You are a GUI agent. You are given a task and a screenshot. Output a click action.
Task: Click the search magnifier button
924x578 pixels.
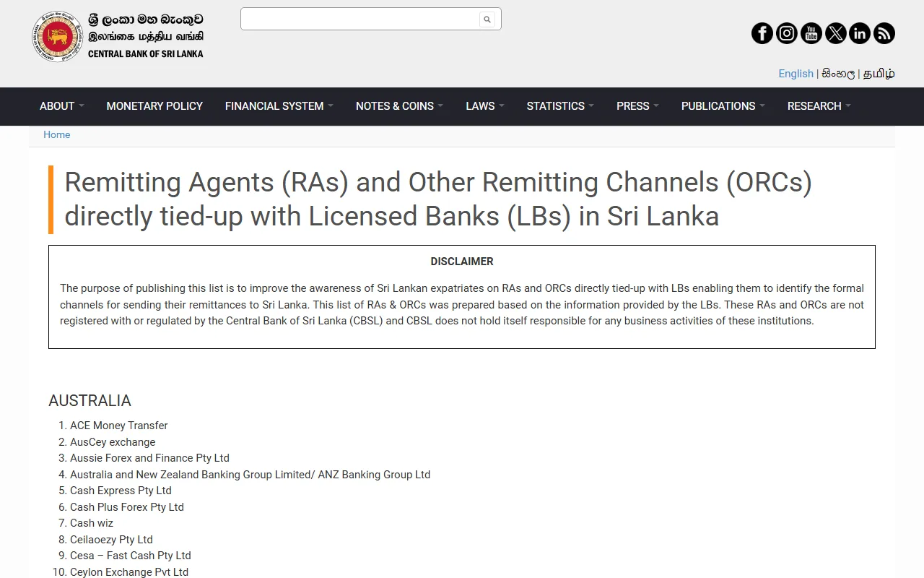click(x=487, y=20)
